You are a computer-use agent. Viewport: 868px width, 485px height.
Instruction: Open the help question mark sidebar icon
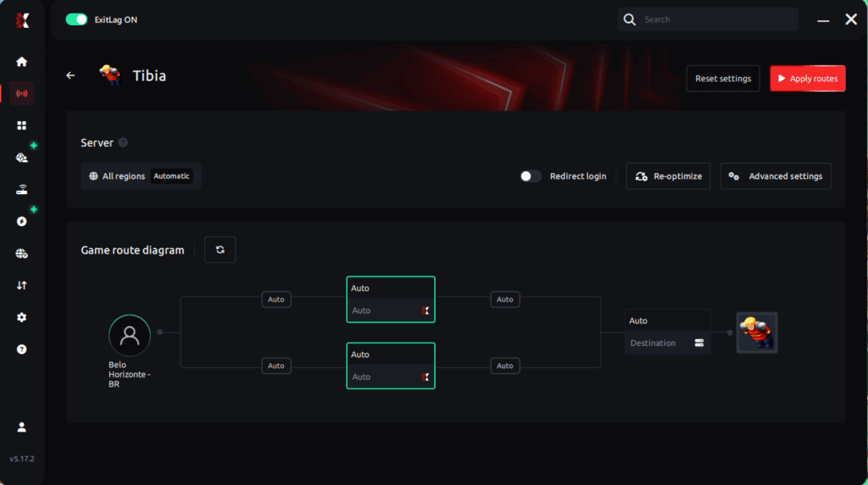click(x=21, y=349)
